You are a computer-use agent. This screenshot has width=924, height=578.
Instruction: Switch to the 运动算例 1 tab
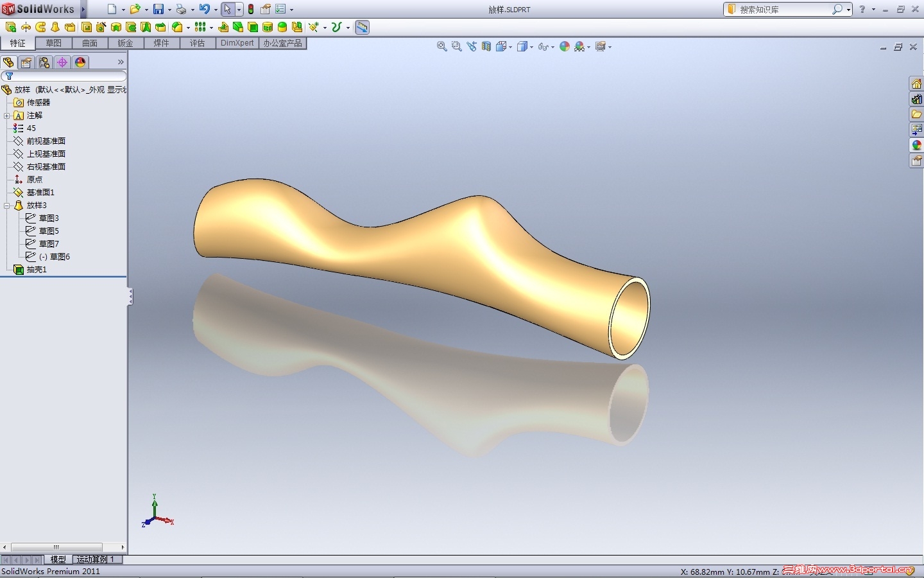[x=96, y=559]
